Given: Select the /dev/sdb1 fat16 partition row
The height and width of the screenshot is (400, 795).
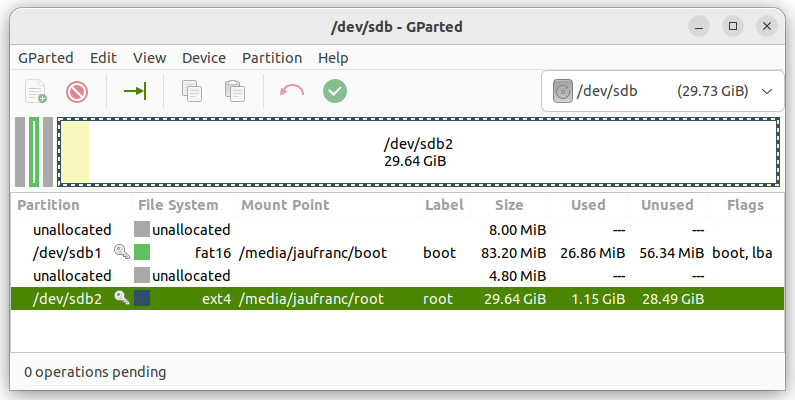Looking at the screenshot, I should click(x=398, y=252).
